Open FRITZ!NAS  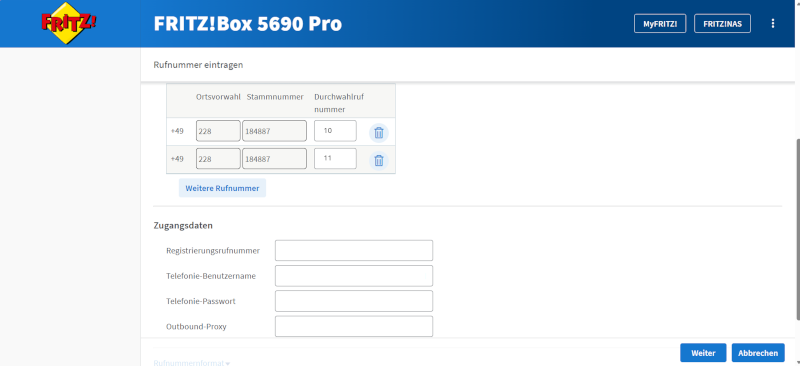click(722, 23)
